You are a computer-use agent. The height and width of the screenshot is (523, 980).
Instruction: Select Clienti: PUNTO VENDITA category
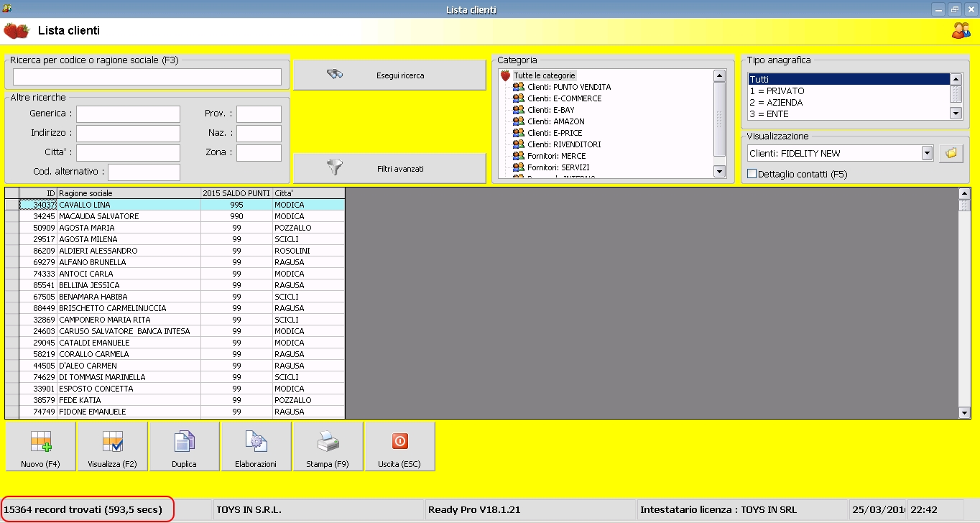point(569,87)
